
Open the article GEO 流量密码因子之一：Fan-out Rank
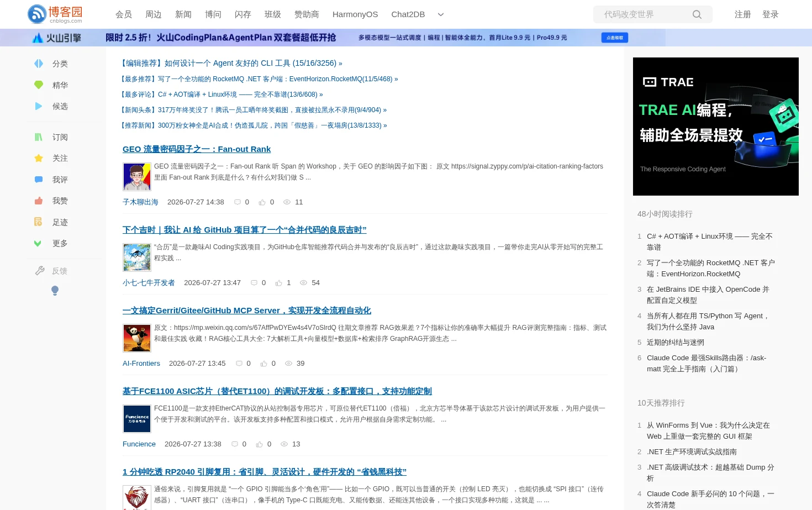click(197, 149)
